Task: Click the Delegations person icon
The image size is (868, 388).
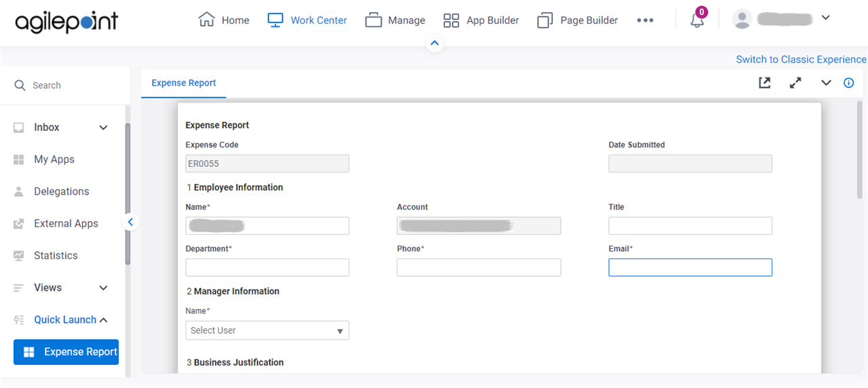Action: coord(19,191)
